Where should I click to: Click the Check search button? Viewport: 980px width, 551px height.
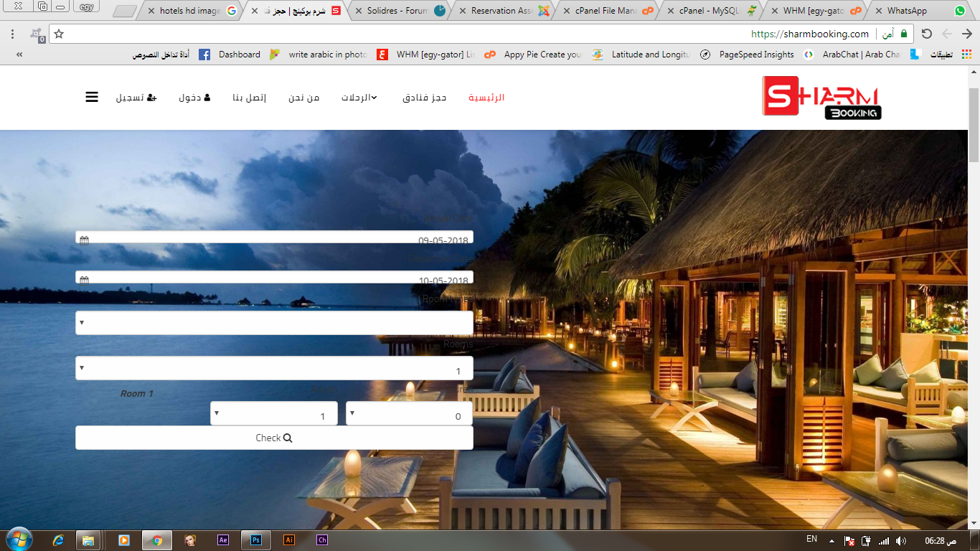pyautogui.click(x=274, y=438)
